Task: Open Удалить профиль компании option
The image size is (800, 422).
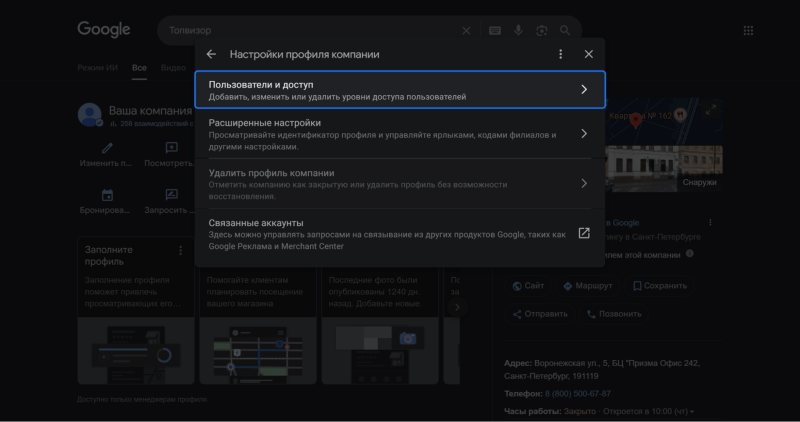Action: click(400, 184)
